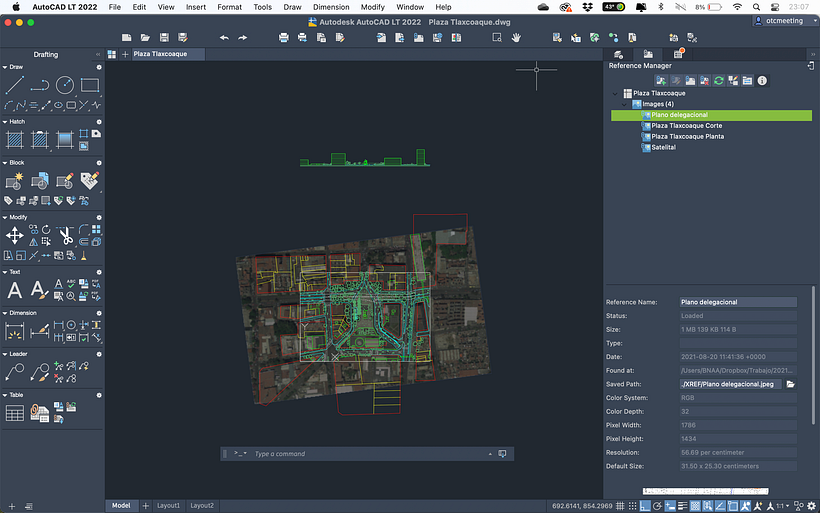The image size is (820, 513).
Task: Select the Trim scissors tool
Action: pos(65,236)
